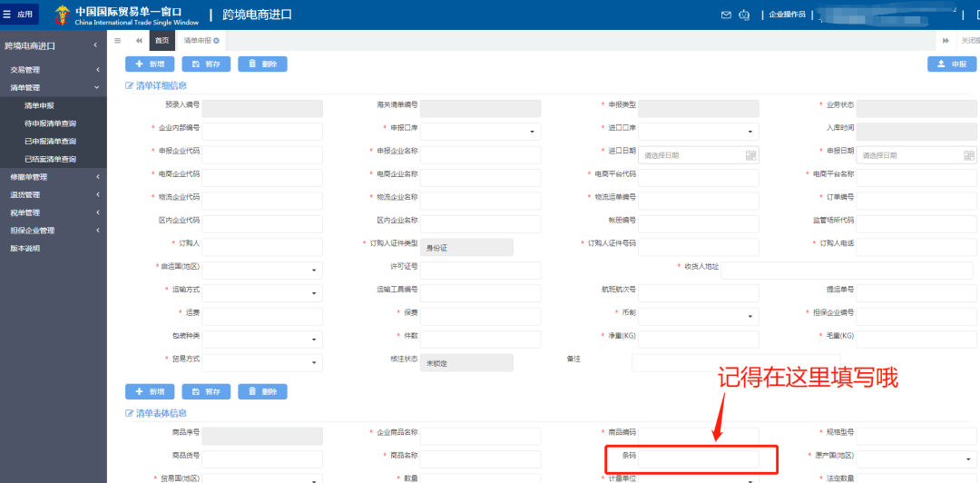Click the 规格型号 input field
The height and width of the screenshot is (483, 980).
916,436
